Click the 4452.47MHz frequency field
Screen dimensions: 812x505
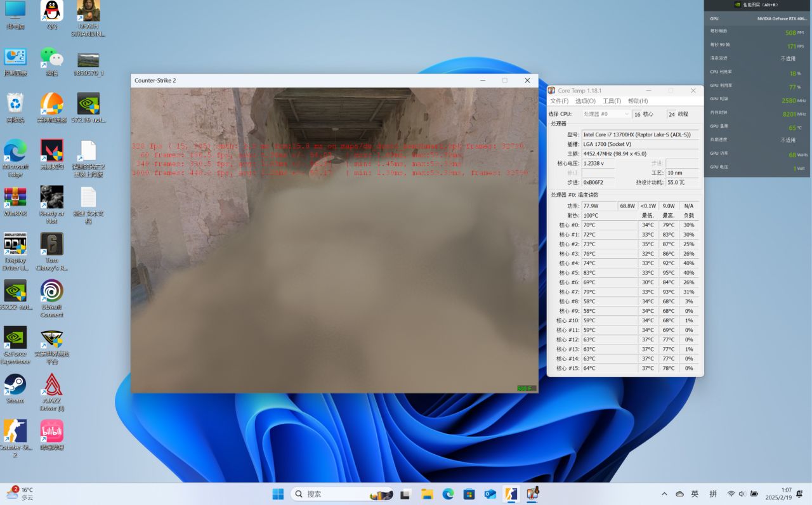[x=640, y=154]
